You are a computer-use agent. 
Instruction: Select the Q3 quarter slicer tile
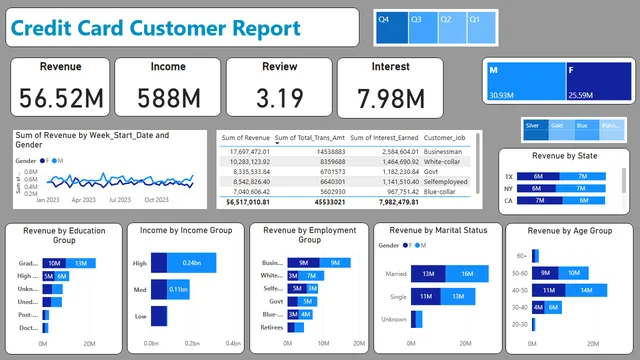(423, 27)
